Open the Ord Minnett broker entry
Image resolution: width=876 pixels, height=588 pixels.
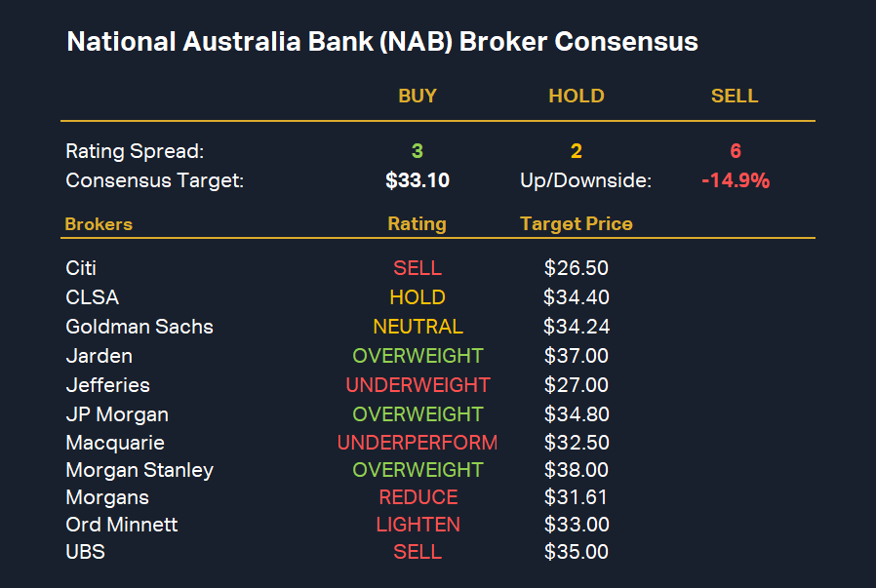pyautogui.click(x=122, y=525)
